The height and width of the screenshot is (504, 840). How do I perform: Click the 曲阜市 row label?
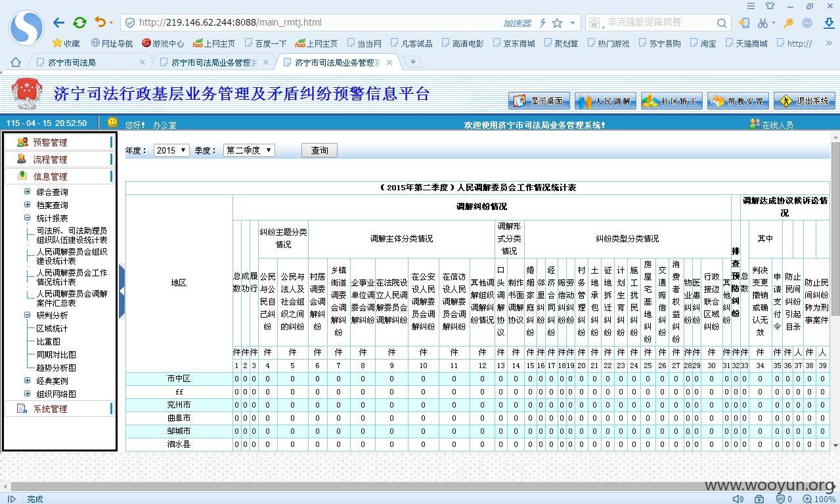(x=179, y=418)
